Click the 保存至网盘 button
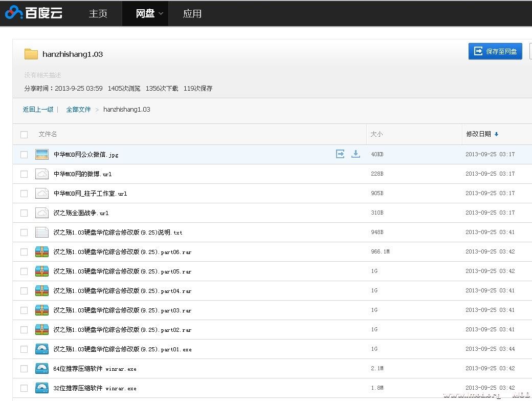Image resolution: width=532 pixels, height=401 pixels. tap(495, 51)
